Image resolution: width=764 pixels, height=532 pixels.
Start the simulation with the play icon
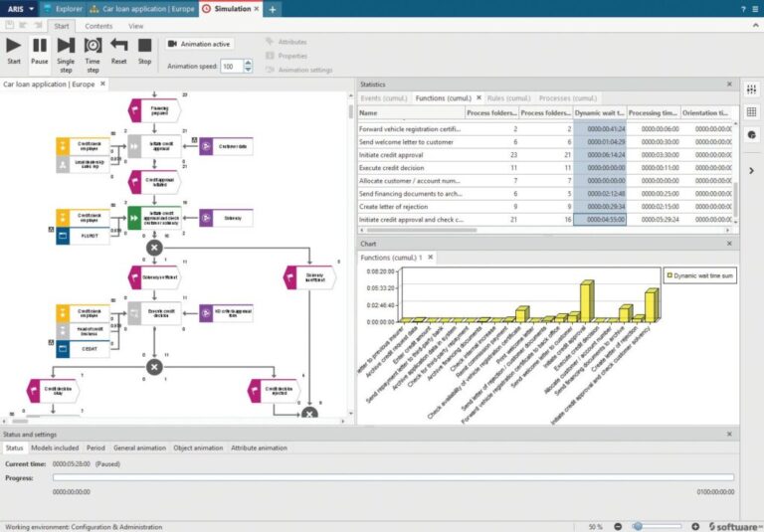(x=14, y=46)
